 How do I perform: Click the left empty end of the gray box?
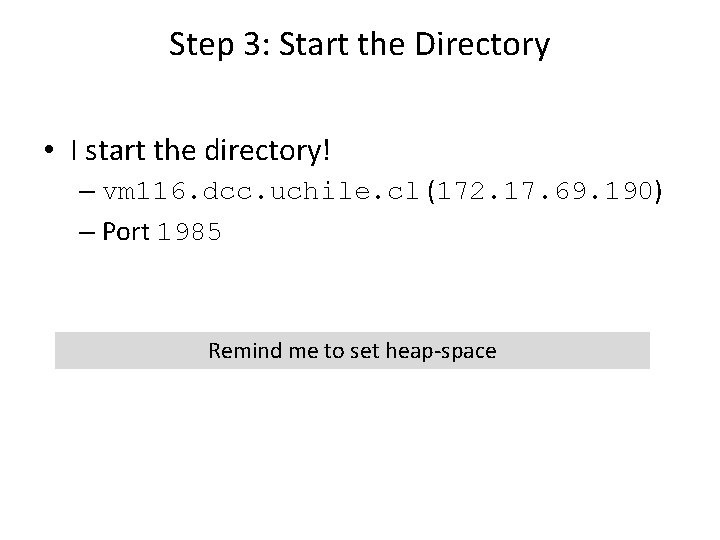pos(110,351)
